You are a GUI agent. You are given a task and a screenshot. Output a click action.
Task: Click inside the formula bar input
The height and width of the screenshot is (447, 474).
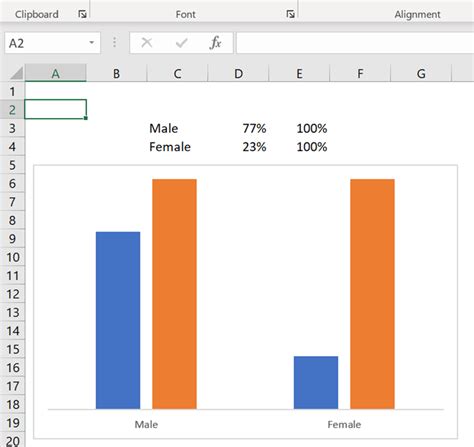[x=355, y=43]
